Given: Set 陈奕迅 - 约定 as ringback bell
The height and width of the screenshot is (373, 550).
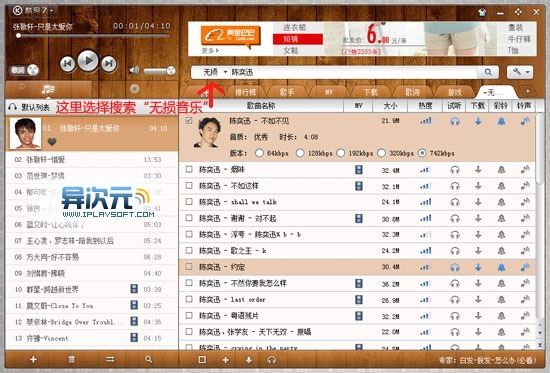Looking at the screenshot, I should 502,267.
